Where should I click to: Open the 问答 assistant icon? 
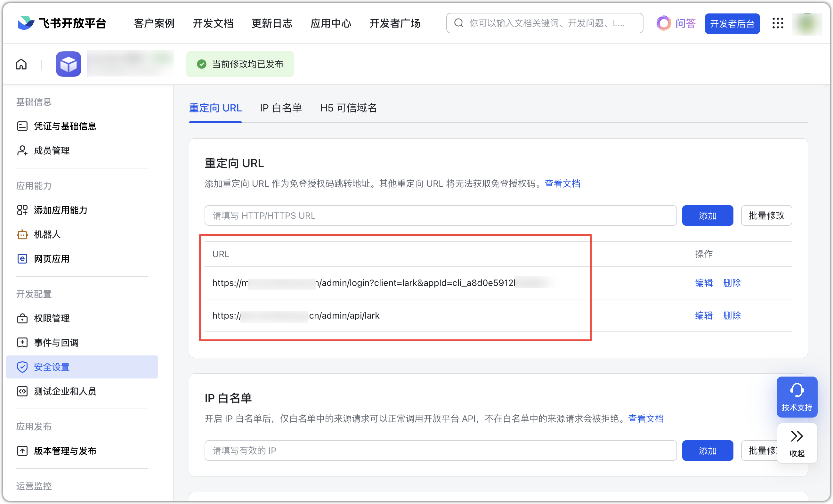point(664,23)
